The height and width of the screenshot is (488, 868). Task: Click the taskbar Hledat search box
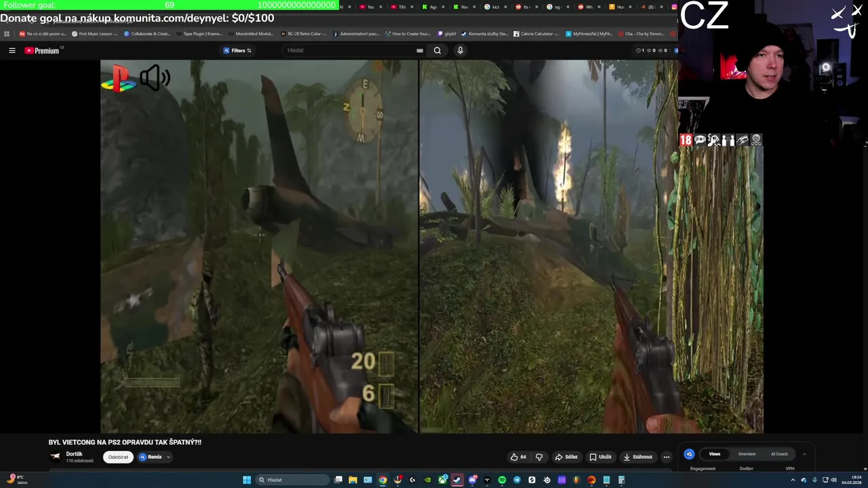pos(292,480)
